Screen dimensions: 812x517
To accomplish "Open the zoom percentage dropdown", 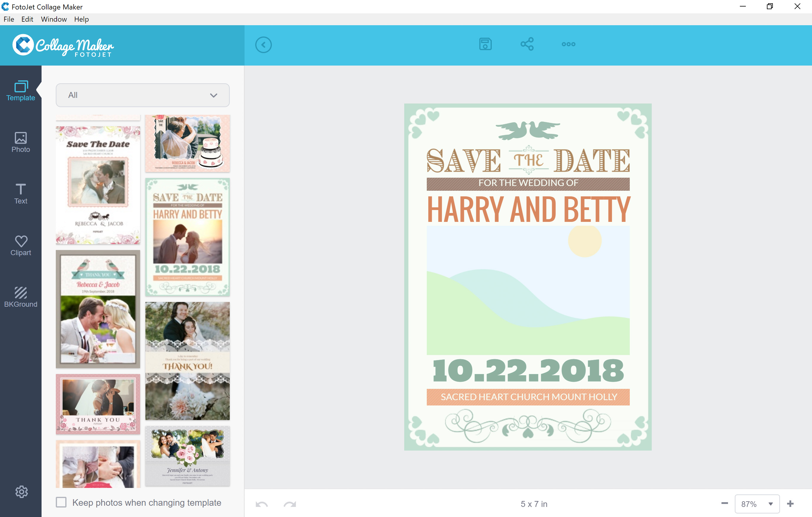I will pos(757,504).
